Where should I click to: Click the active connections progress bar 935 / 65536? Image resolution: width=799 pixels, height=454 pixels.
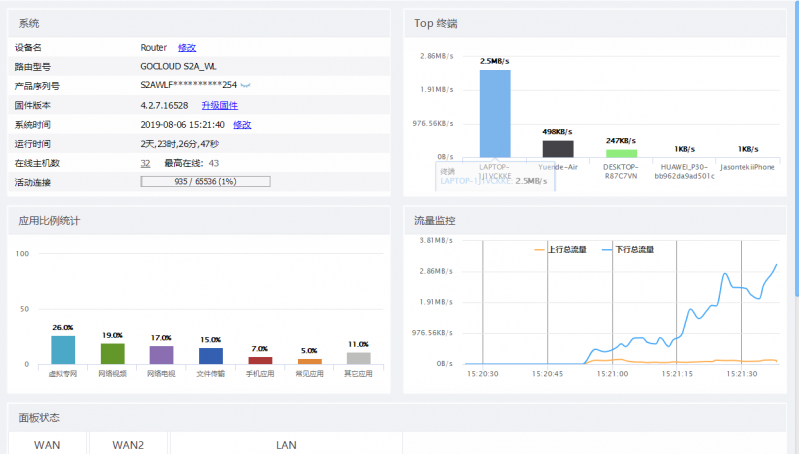tap(205, 181)
